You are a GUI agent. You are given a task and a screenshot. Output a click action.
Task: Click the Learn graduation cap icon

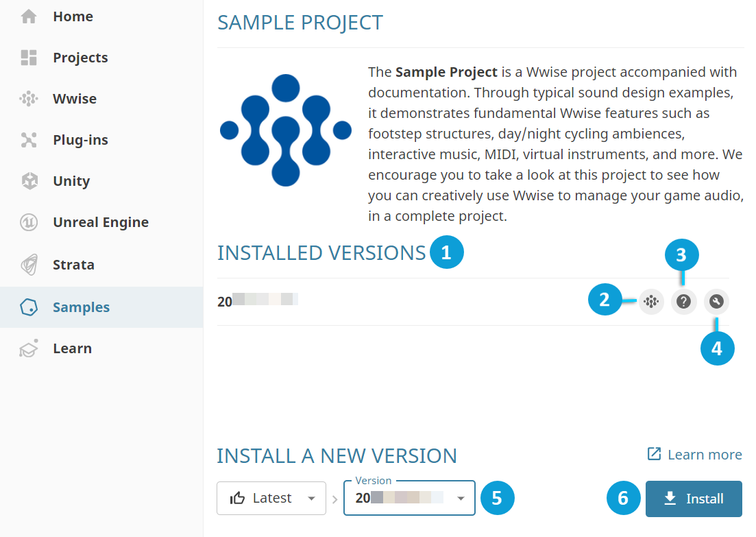point(28,348)
